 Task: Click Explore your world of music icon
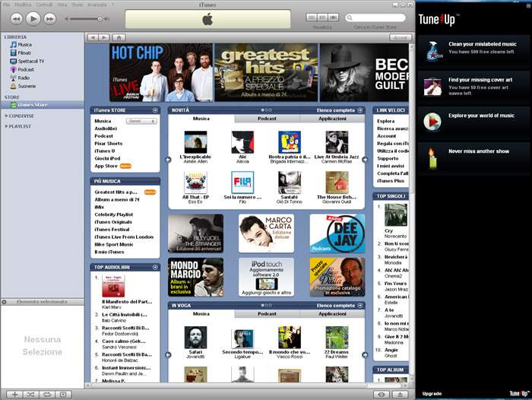tap(432, 121)
